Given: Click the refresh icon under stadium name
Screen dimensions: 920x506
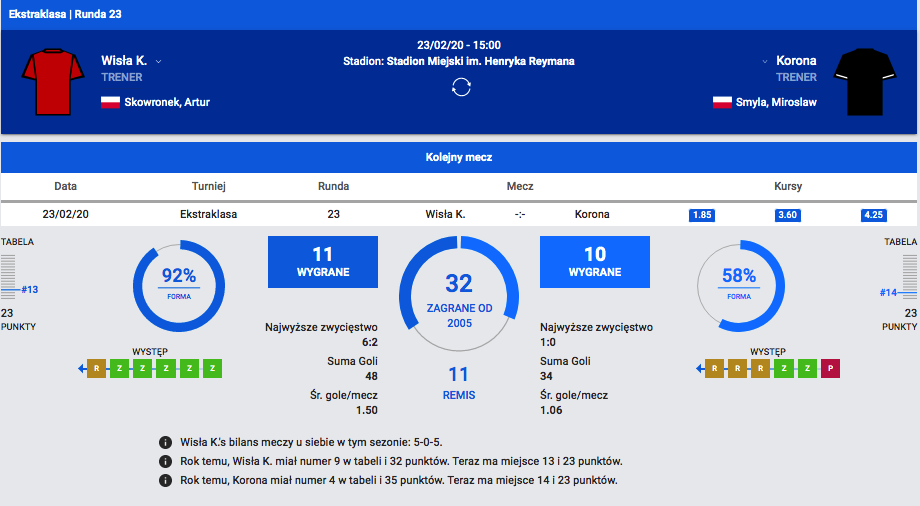Looking at the screenshot, I should [461, 87].
